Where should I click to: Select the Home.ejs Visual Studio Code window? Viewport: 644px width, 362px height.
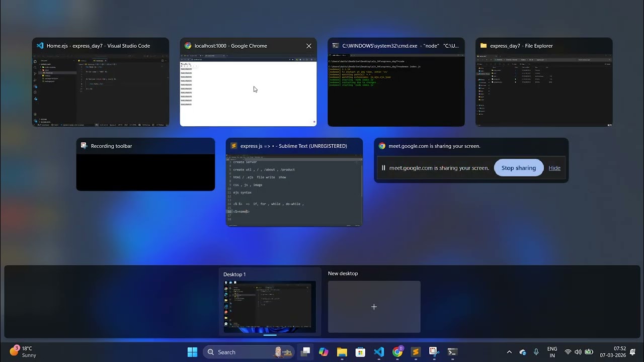tap(101, 82)
